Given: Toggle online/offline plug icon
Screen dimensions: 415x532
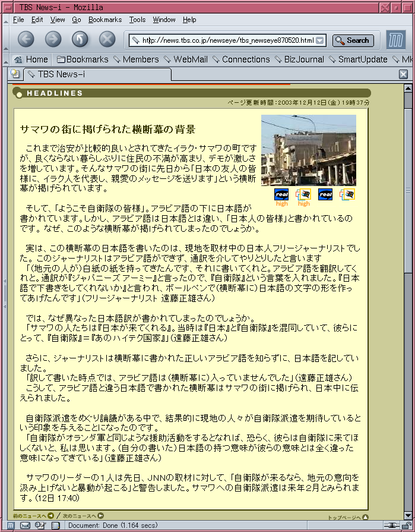Looking at the screenshot, I should click(392, 525).
